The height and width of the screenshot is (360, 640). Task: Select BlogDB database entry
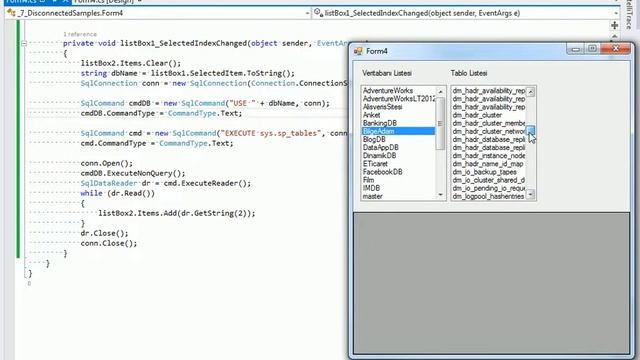pos(398,139)
